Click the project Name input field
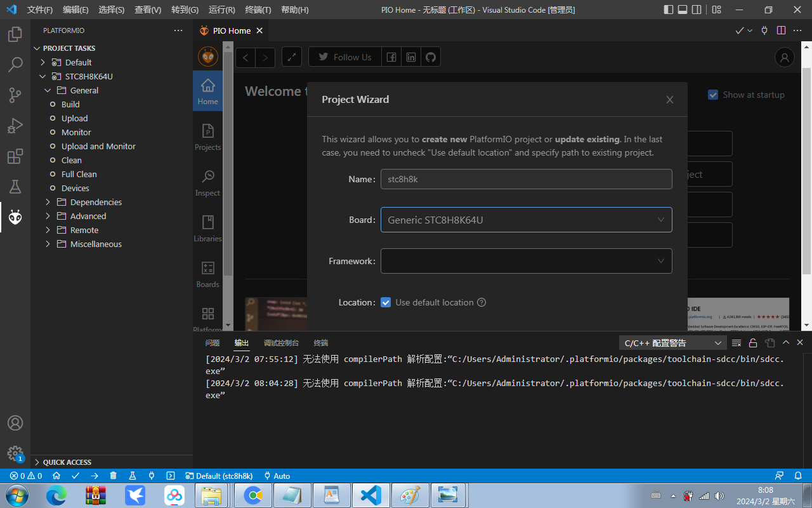 click(x=526, y=179)
